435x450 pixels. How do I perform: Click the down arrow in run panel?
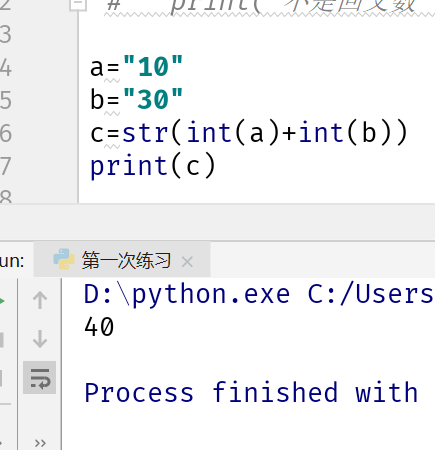40,339
